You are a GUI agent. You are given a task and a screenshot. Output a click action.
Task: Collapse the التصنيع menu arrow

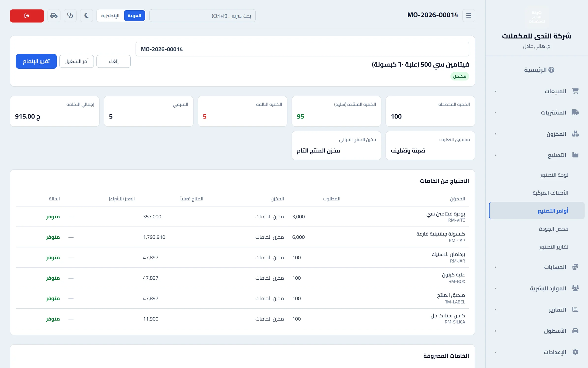tap(495, 155)
